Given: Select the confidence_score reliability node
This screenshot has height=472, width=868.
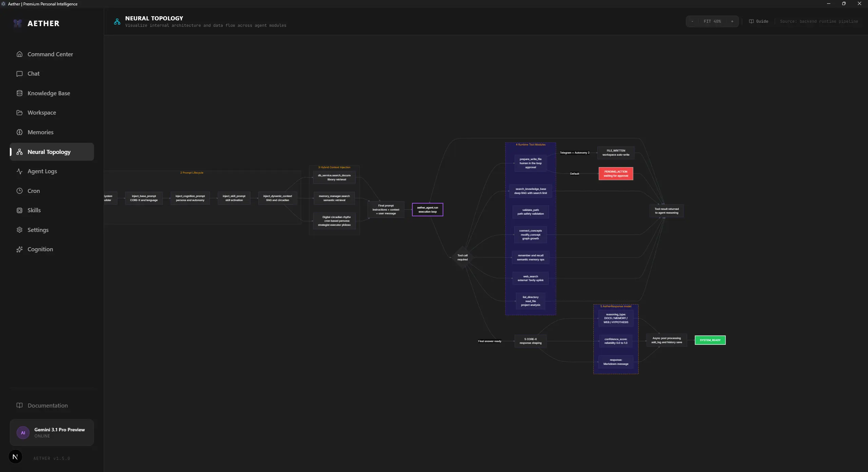Looking at the screenshot, I should click(x=616, y=341).
